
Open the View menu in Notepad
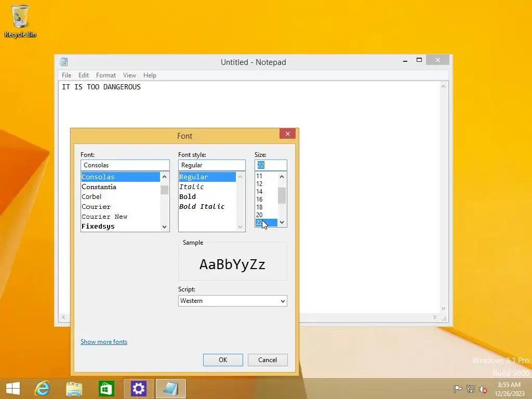point(129,75)
